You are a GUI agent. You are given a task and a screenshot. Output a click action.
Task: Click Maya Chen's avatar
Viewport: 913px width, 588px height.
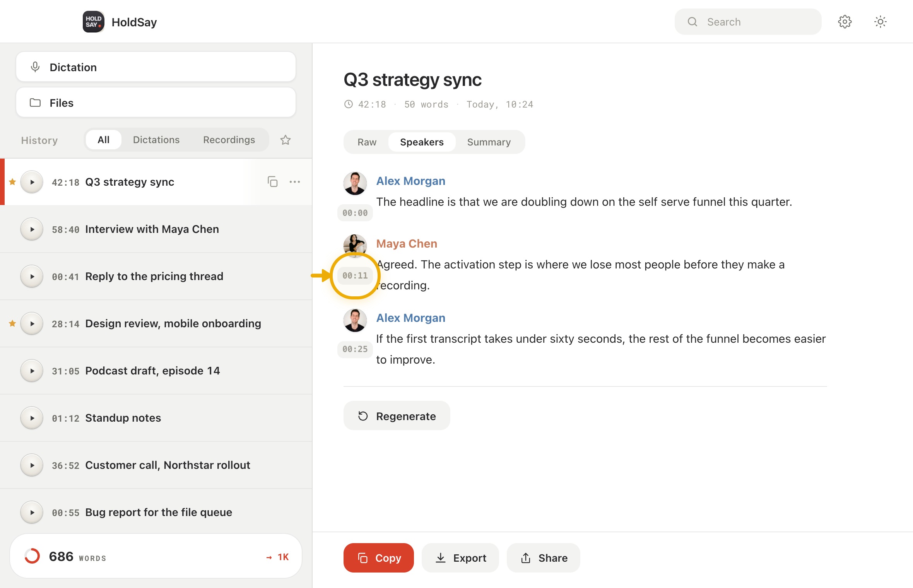pos(355,245)
